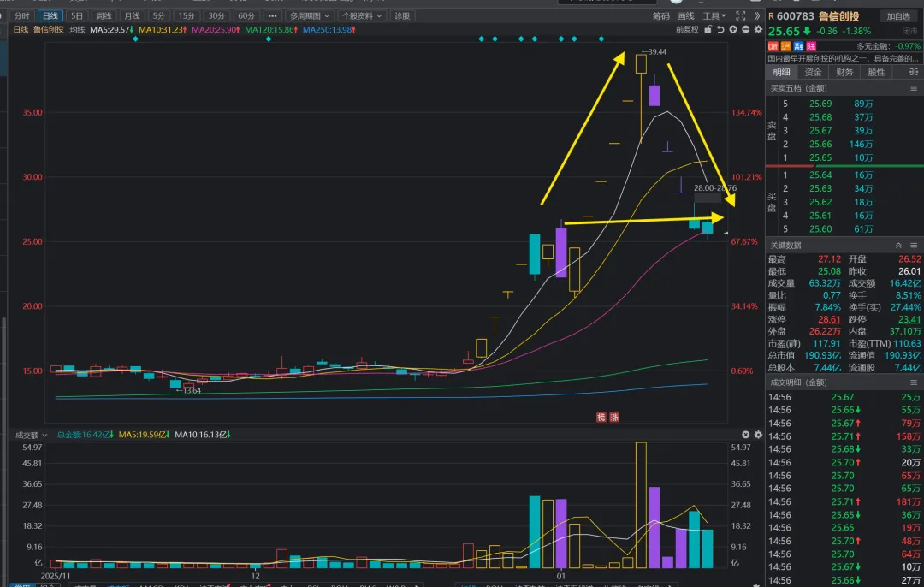Switch to the 5日 chart period
The image size is (924, 587).
pos(77,16)
